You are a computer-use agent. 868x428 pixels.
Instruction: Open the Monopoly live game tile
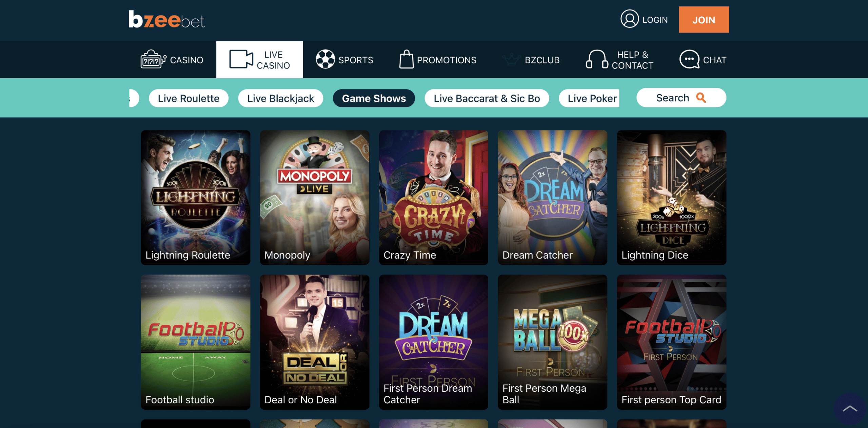tap(315, 198)
